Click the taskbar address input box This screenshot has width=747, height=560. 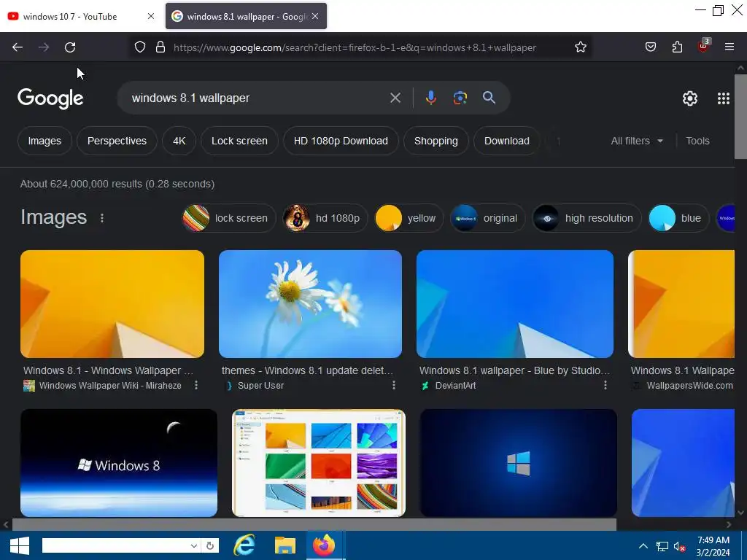116,545
